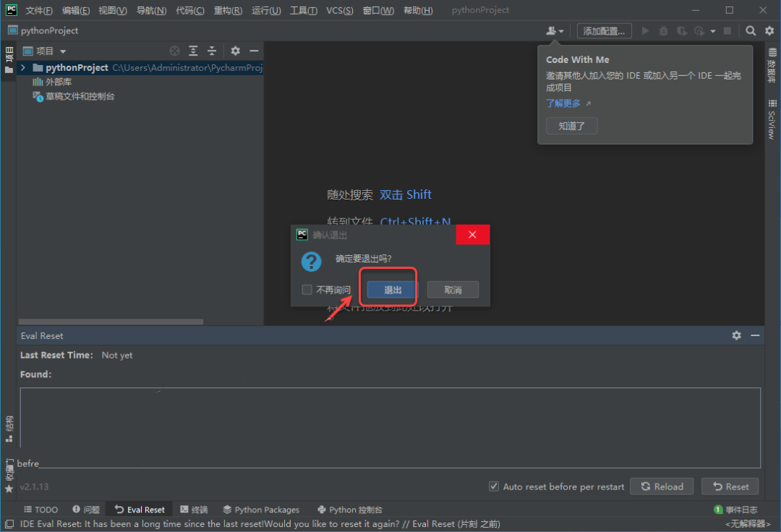The width and height of the screenshot is (781, 532).
Task: Click the Expand All icon in project panel
Action: 193,51
